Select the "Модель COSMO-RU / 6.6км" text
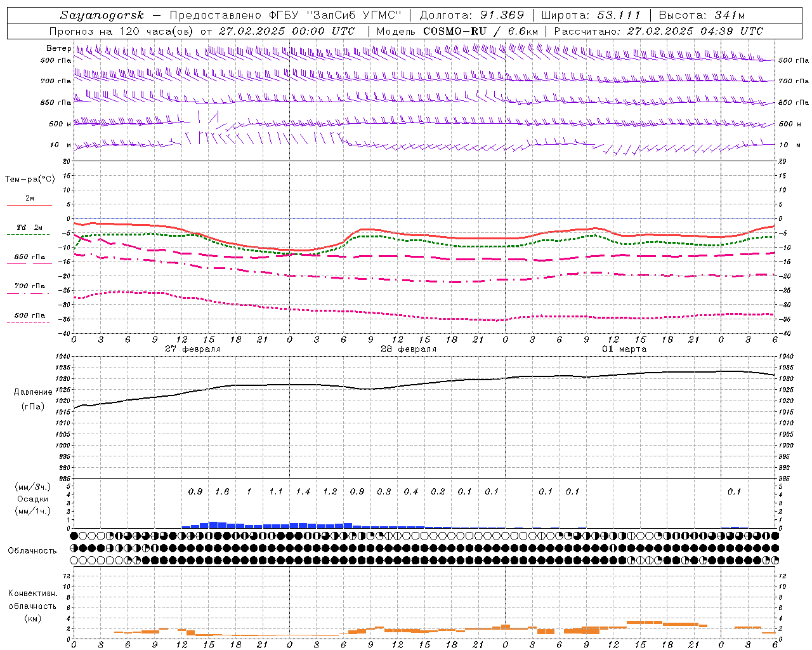 click(457, 31)
